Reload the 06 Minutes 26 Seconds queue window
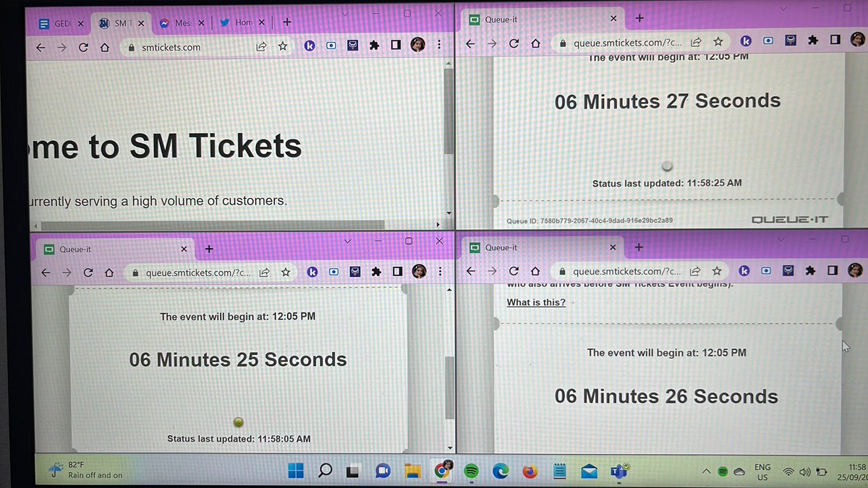The width and height of the screenshot is (868, 488). [514, 272]
